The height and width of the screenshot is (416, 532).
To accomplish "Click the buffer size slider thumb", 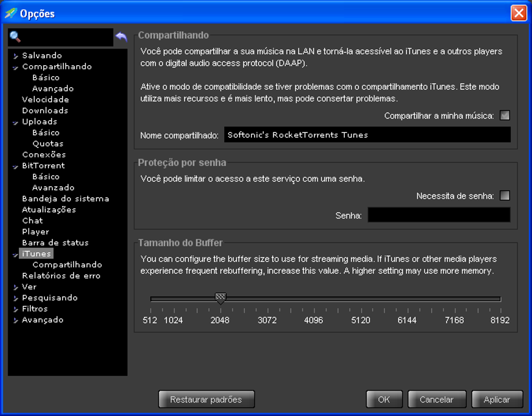I will click(x=221, y=298).
